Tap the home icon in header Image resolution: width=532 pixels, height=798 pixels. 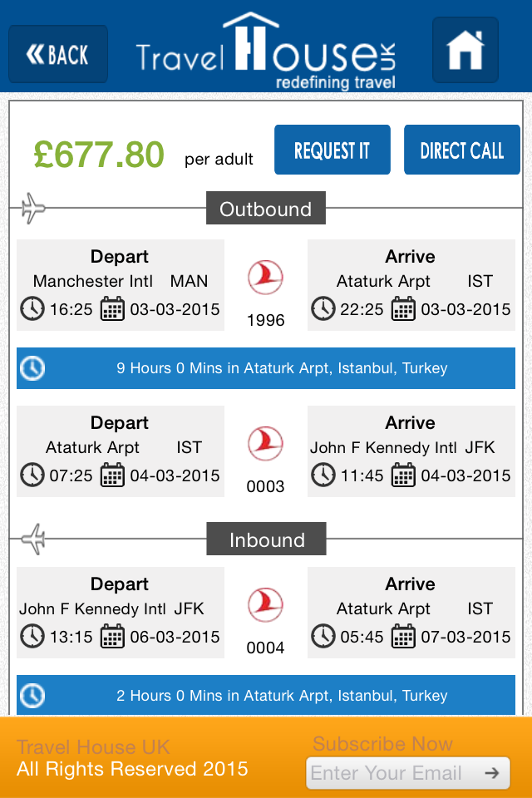click(x=465, y=51)
